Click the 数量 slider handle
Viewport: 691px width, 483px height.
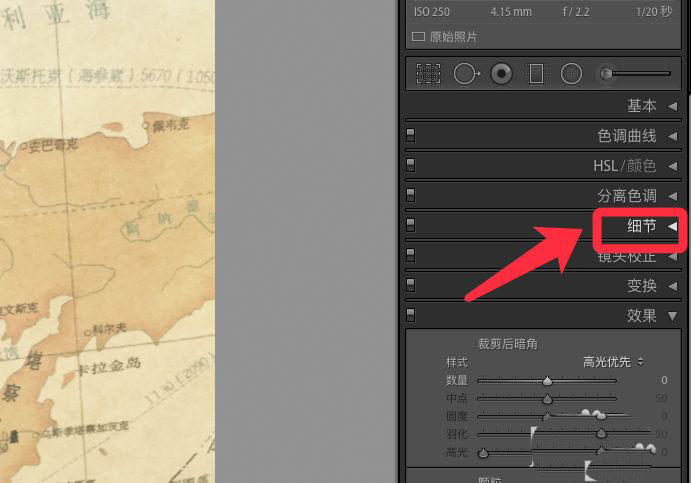547,381
